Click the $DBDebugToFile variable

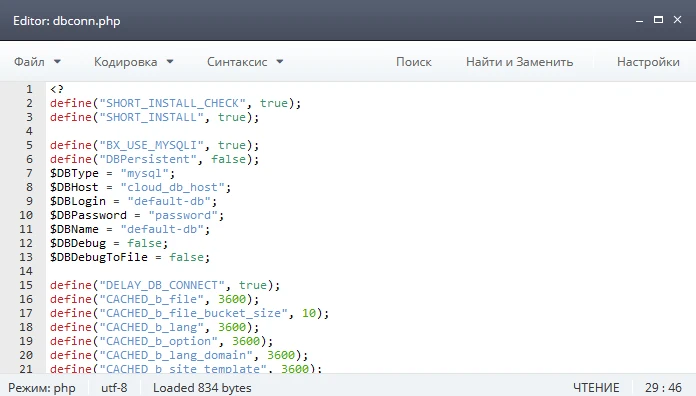pos(99,257)
